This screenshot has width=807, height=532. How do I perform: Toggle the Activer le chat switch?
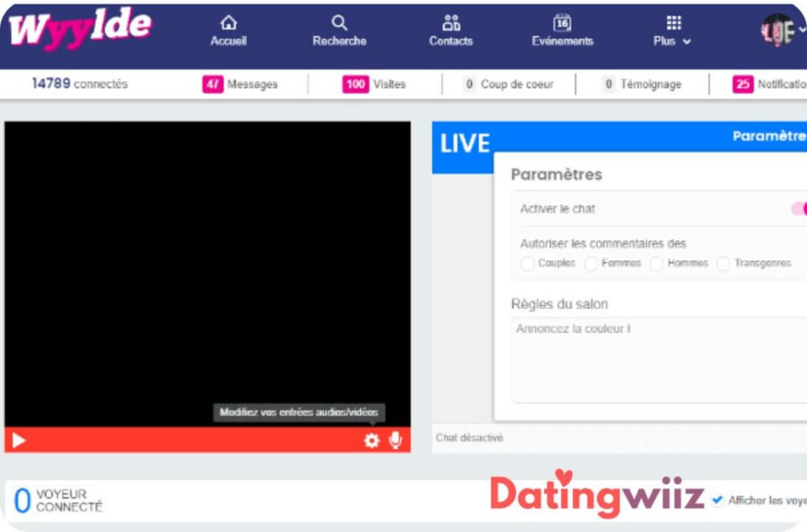point(798,209)
